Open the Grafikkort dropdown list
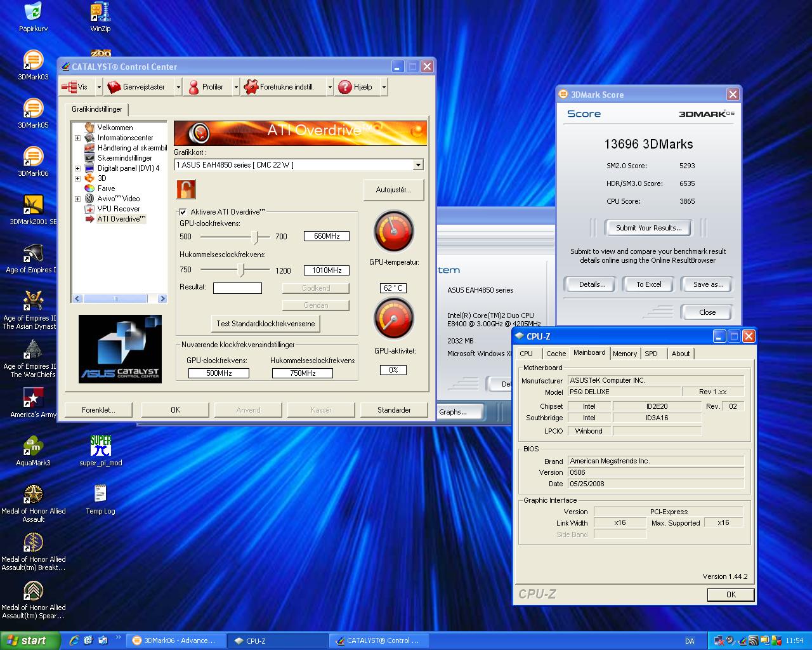 click(x=418, y=165)
